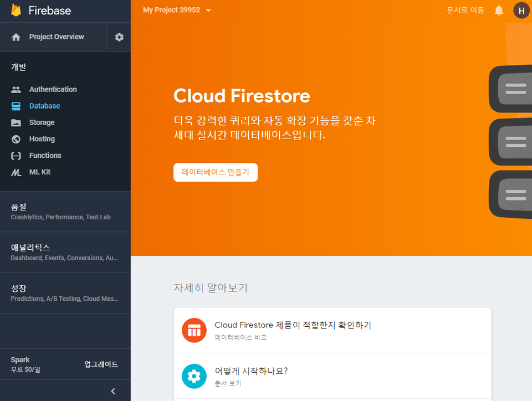Open the My Project 39952 dropdown arrow

(x=208, y=11)
